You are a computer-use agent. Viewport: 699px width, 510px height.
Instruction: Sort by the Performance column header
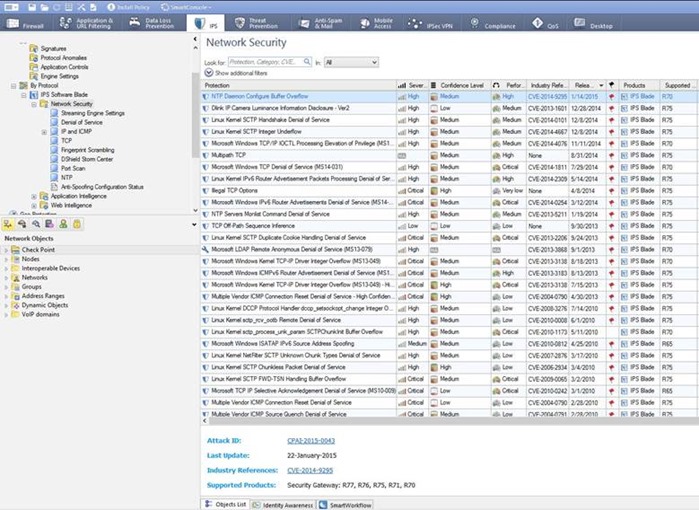pos(508,85)
